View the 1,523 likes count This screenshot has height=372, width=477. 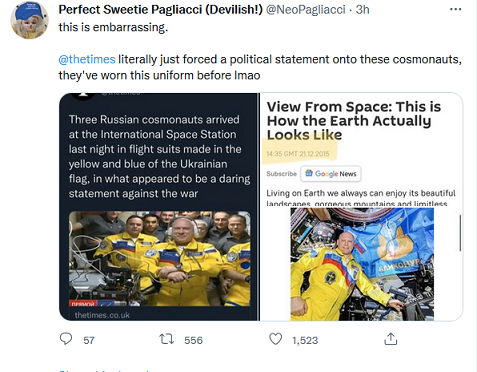click(x=305, y=340)
